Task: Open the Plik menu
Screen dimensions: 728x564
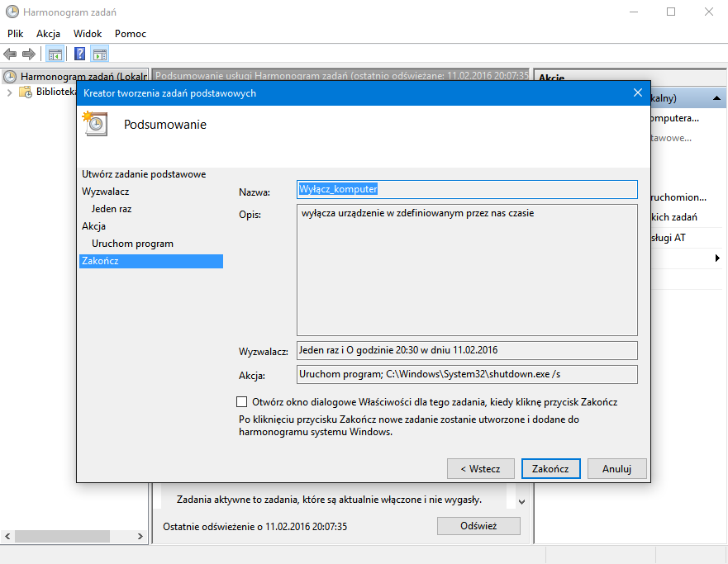Action: (x=16, y=34)
